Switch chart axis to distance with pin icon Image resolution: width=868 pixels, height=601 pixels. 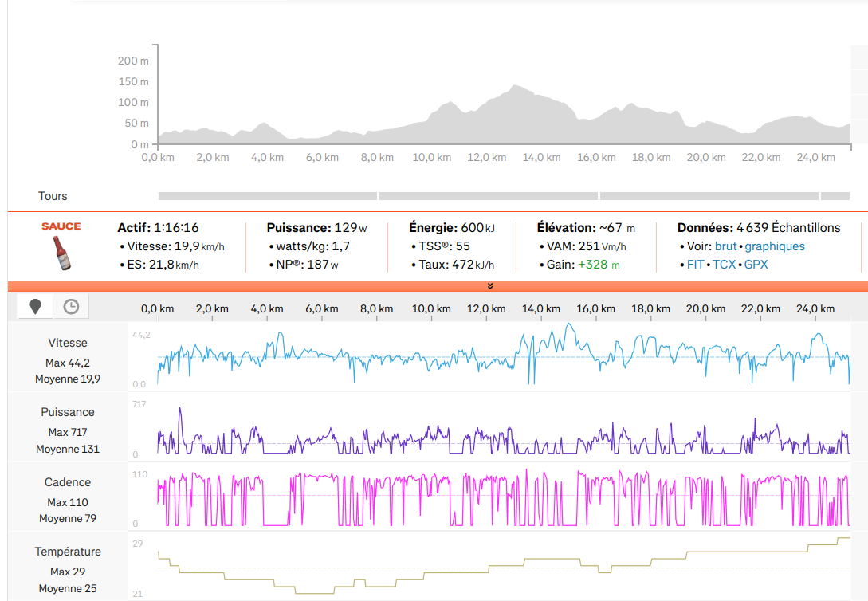point(35,306)
